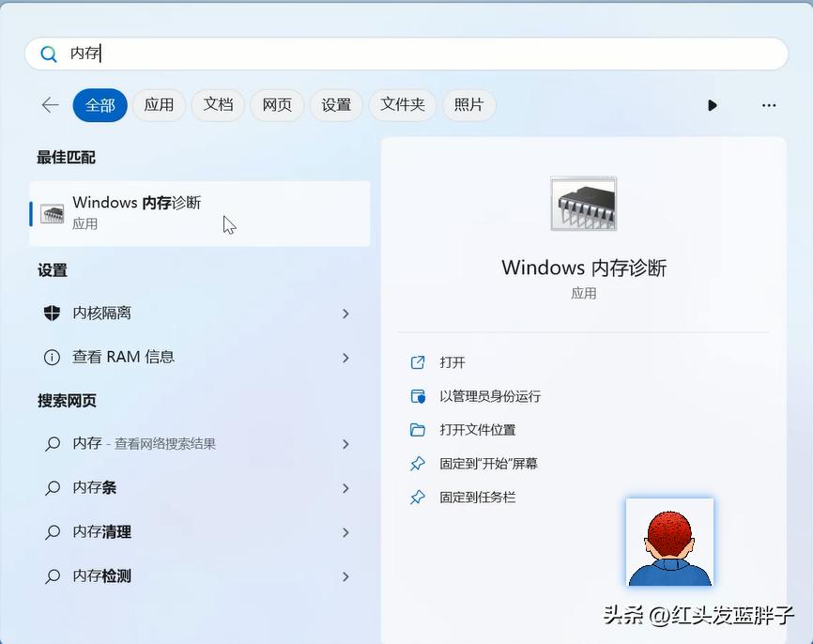Expand the 内存条 search suggestion
The width and height of the screenshot is (813, 644).
(x=345, y=487)
